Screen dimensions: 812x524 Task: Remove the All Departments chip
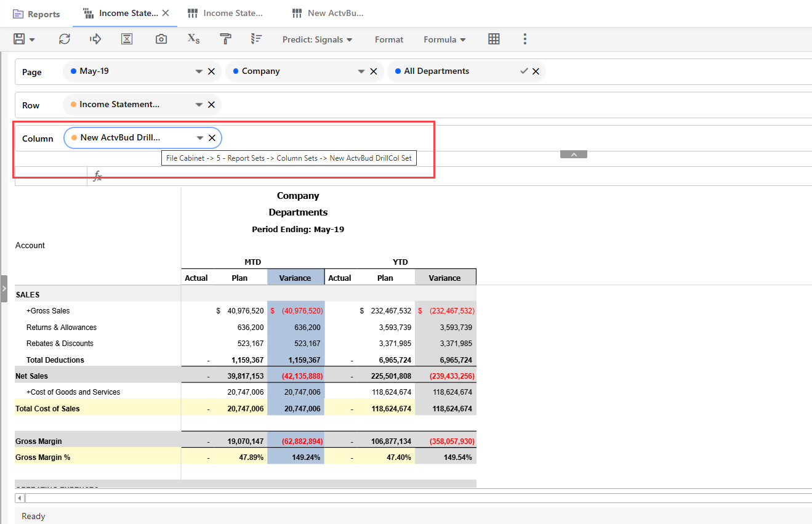click(536, 71)
